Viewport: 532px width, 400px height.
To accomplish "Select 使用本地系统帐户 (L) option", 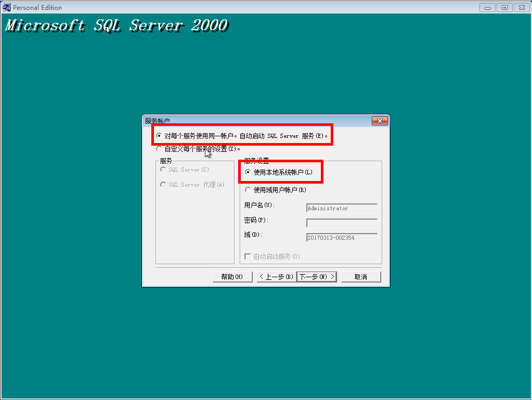I will [x=248, y=172].
